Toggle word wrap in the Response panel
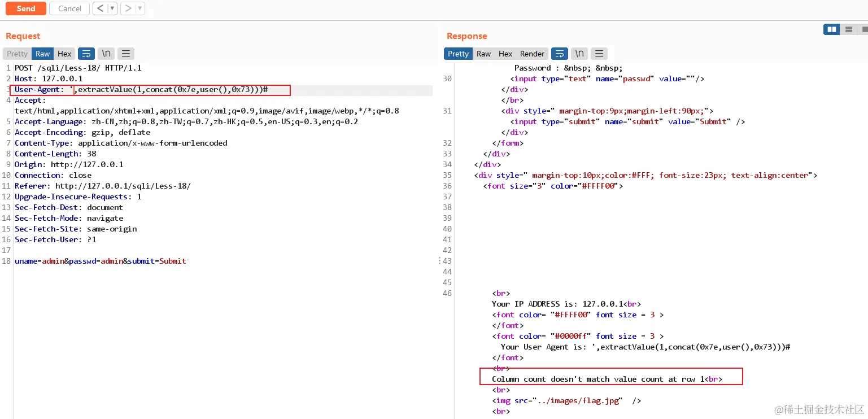Screen dimensions: 868x419 [559, 54]
